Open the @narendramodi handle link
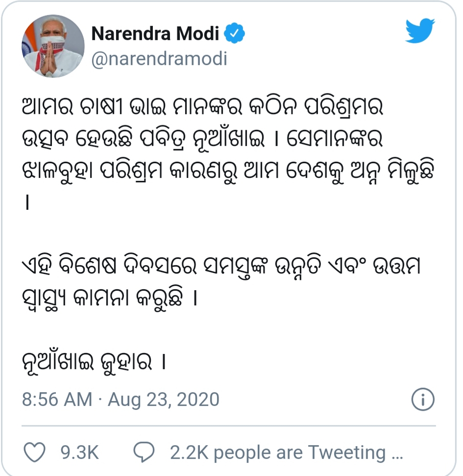This screenshot has width=463, height=476. [x=159, y=58]
